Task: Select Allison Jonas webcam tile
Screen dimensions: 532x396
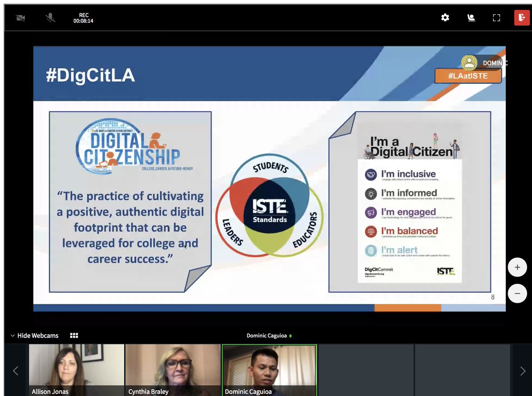Action: tap(77, 370)
